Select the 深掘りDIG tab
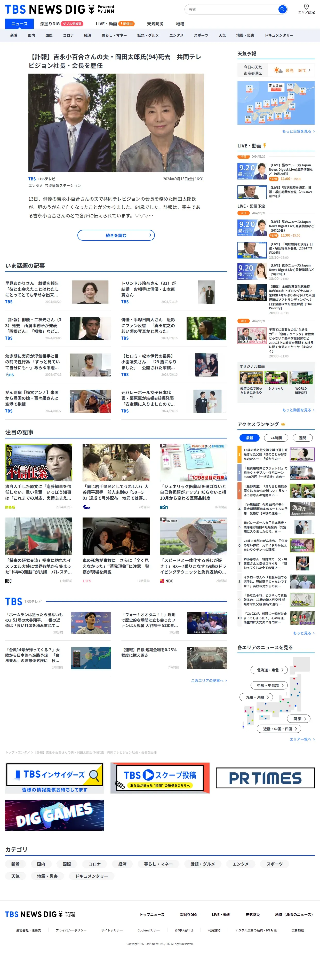320x980 pixels. (x=61, y=23)
